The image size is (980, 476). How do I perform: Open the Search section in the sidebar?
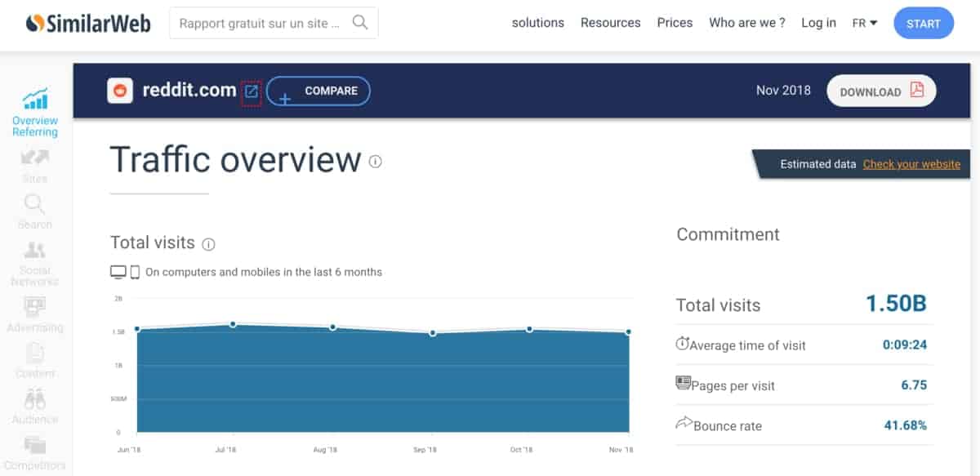pos(35,204)
